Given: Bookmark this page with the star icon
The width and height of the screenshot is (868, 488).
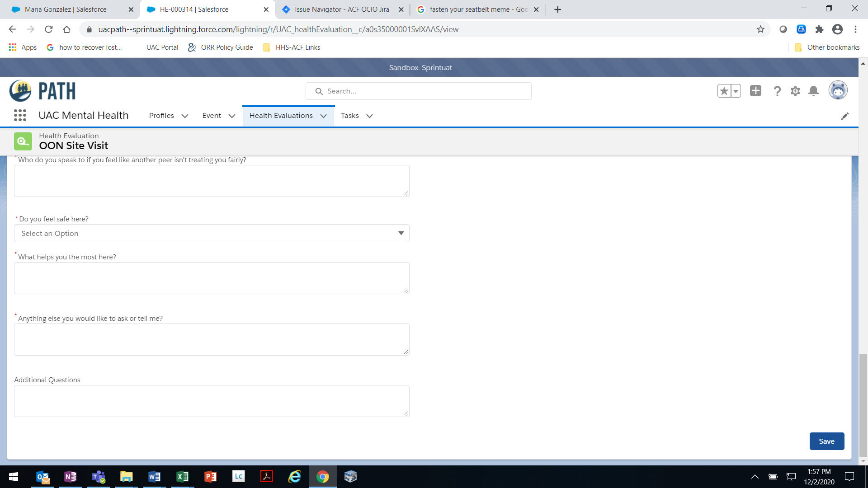Looking at the screenshot, I should click(x=760, y=29).
